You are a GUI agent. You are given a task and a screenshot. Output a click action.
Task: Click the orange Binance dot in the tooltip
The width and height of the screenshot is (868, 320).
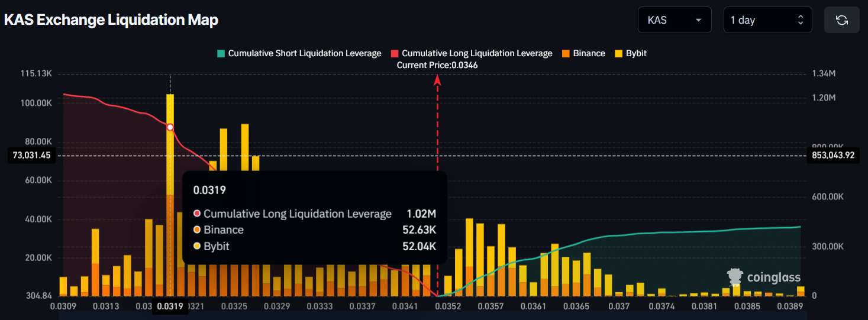(x=197, y=230)
